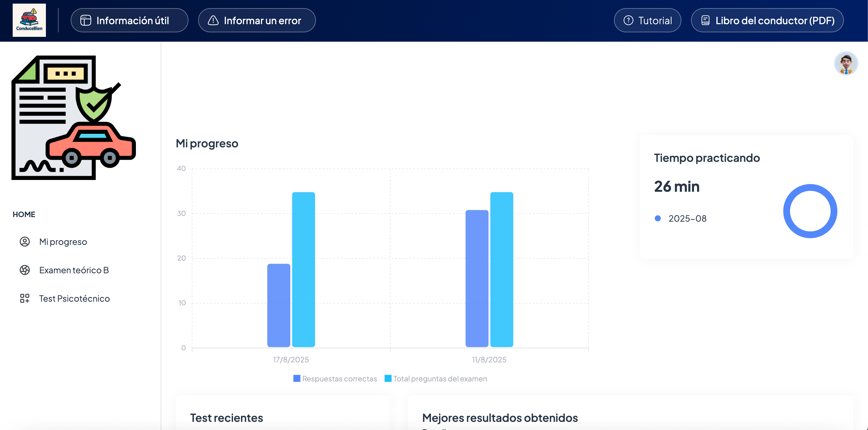Viewport: 868px width, 430px height.
Task: Toggle the Respuestas correctas legend item
Action: pos(335,378)
